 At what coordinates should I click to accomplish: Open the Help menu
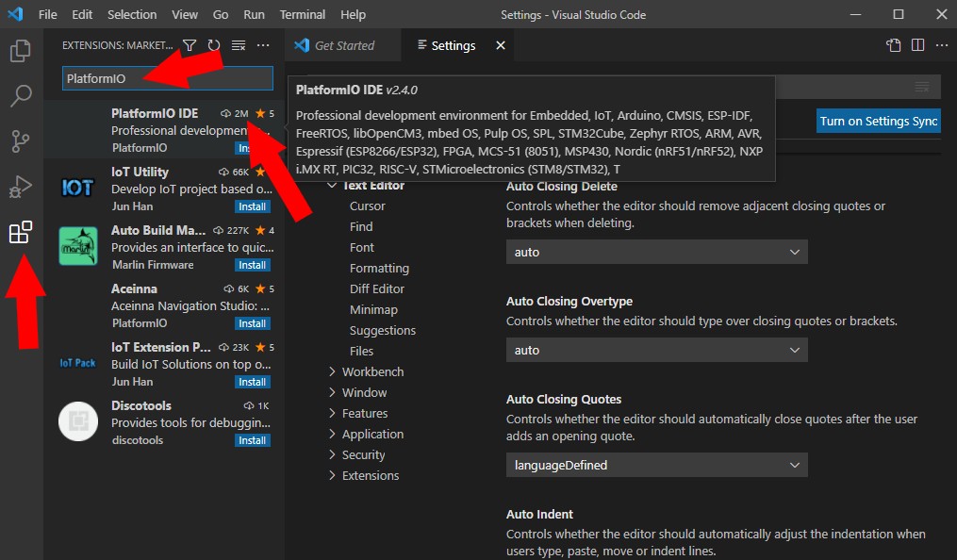point(353,14)
